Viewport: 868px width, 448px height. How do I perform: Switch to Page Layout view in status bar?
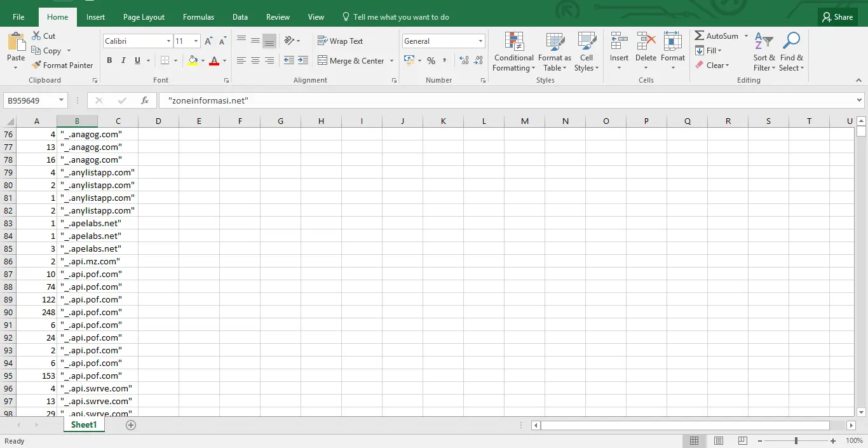[719, 441]
